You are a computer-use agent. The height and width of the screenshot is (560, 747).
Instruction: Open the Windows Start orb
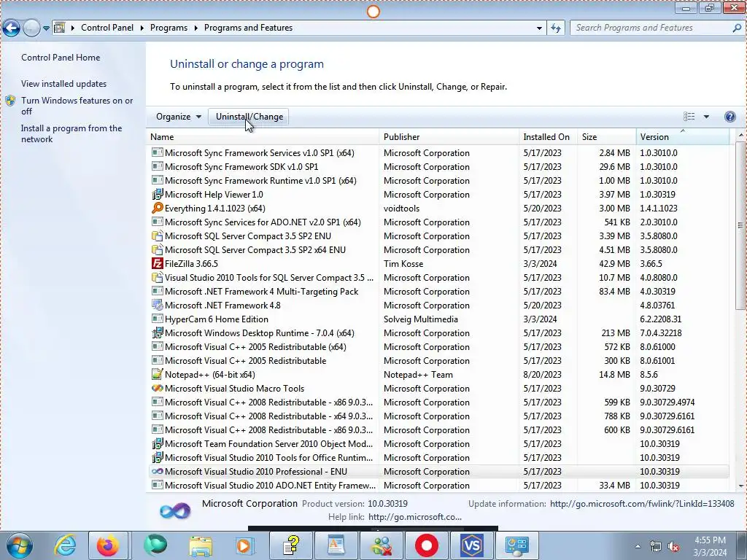coord(20,545)
